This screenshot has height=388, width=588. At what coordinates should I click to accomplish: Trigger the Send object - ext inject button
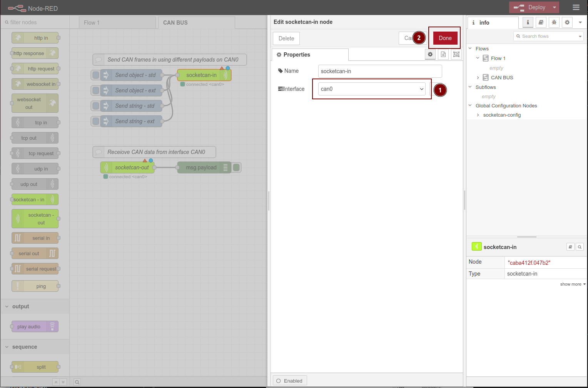(x=96, y=90)
